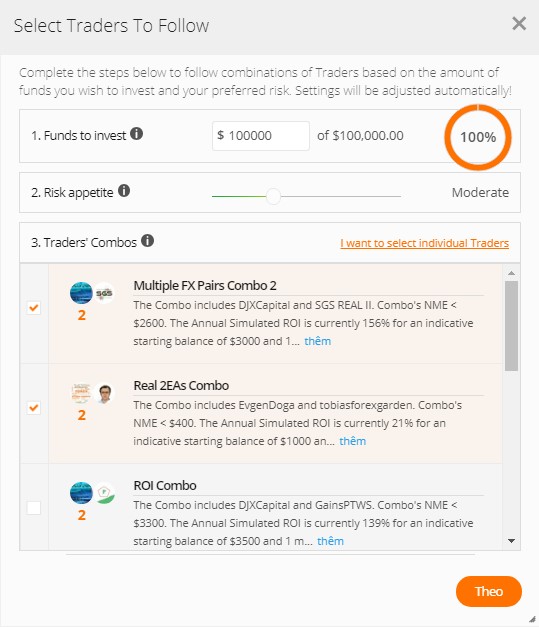Click the orange Theo button
539x627 pixels.
pyautogui.click(x=489, y=591)
